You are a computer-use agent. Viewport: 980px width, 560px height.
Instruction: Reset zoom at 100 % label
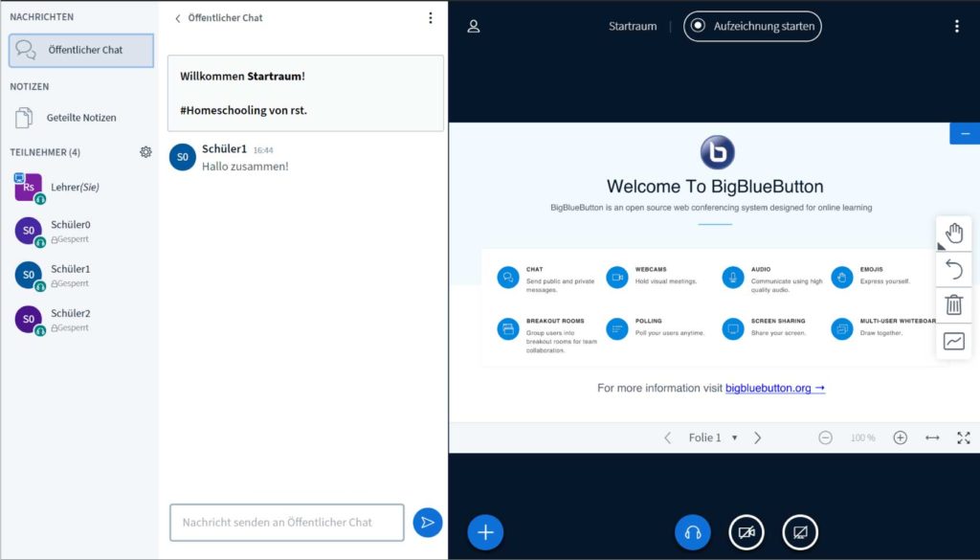tap(862, 438)
